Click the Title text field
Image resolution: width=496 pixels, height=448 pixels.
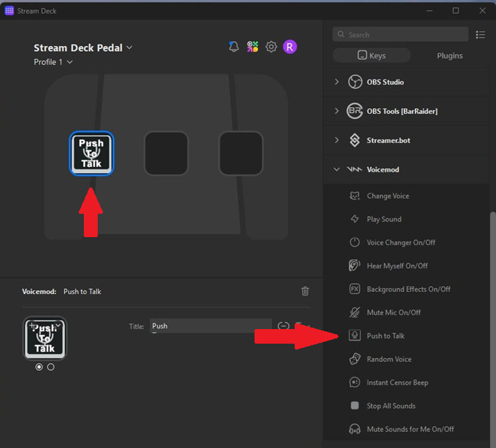click(x=210, y=326)
